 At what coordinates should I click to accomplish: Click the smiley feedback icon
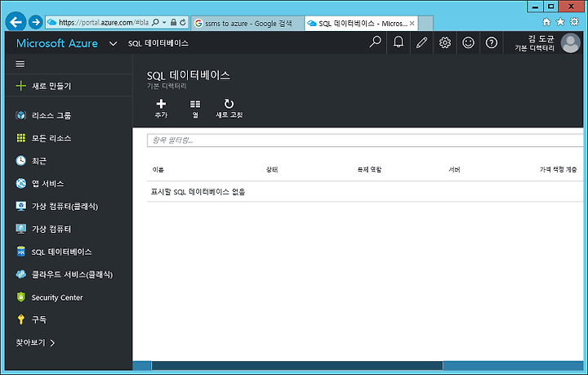click(468, 42)
